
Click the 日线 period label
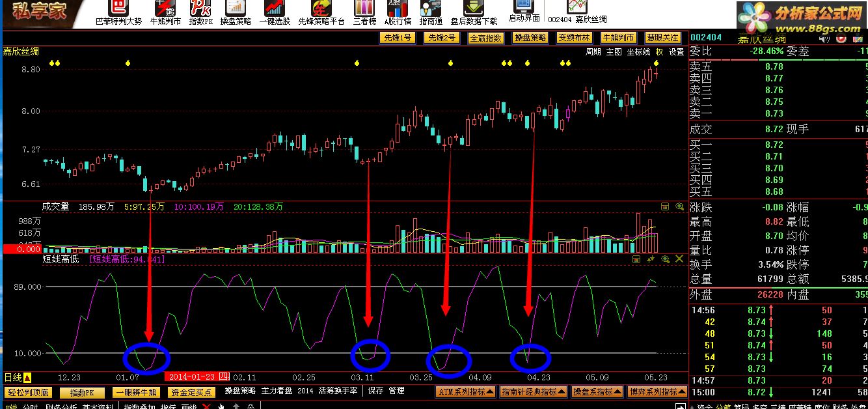pos(13,377)
